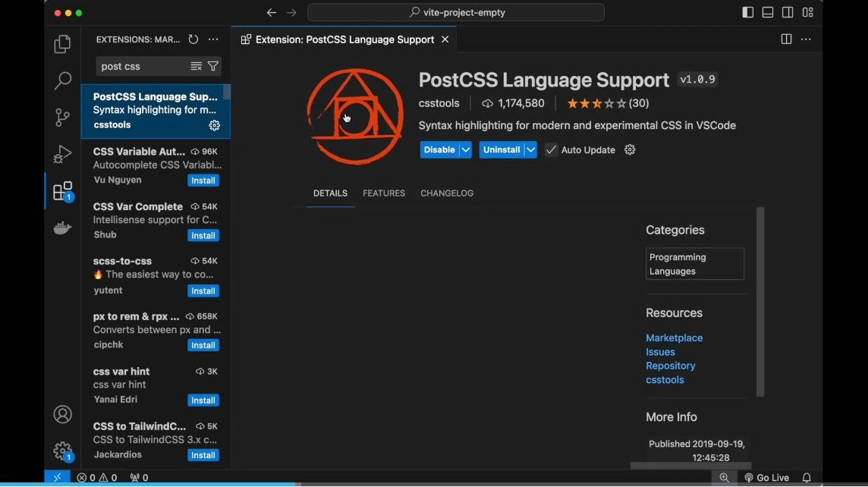This screenshot has width=868, height=487.
Task: Open editor more actions menu
Action: 806,39
